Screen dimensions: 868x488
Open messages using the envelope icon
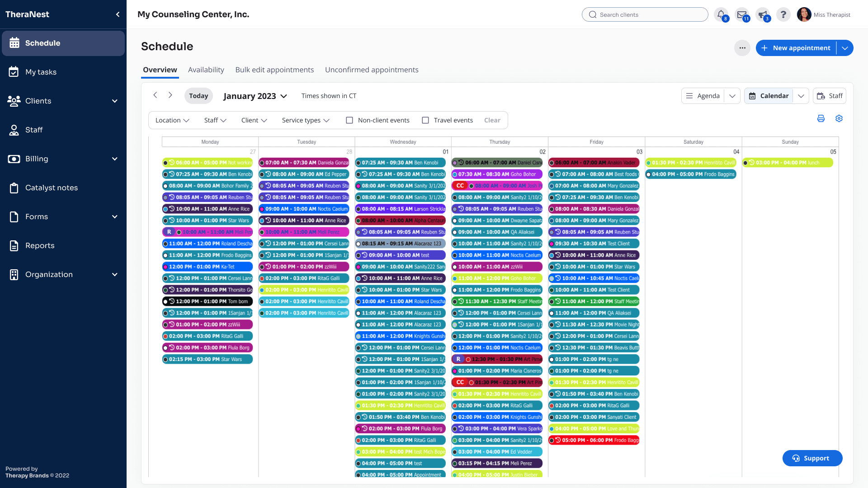coord(742,14)
